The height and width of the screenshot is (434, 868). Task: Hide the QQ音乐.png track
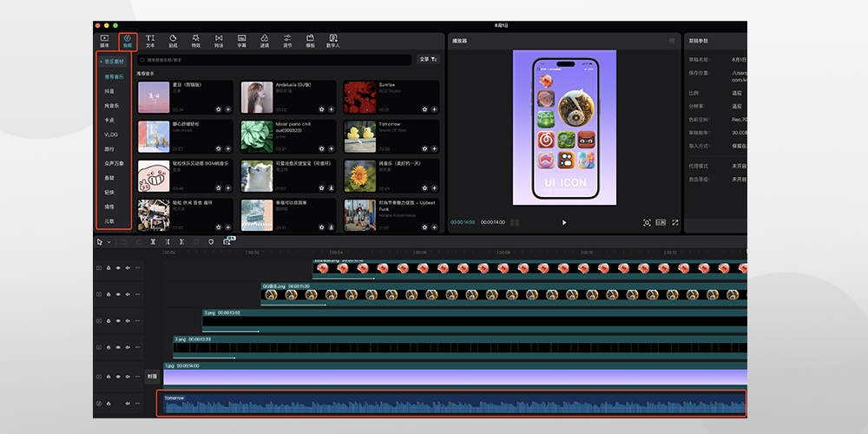tap(118, 294)
